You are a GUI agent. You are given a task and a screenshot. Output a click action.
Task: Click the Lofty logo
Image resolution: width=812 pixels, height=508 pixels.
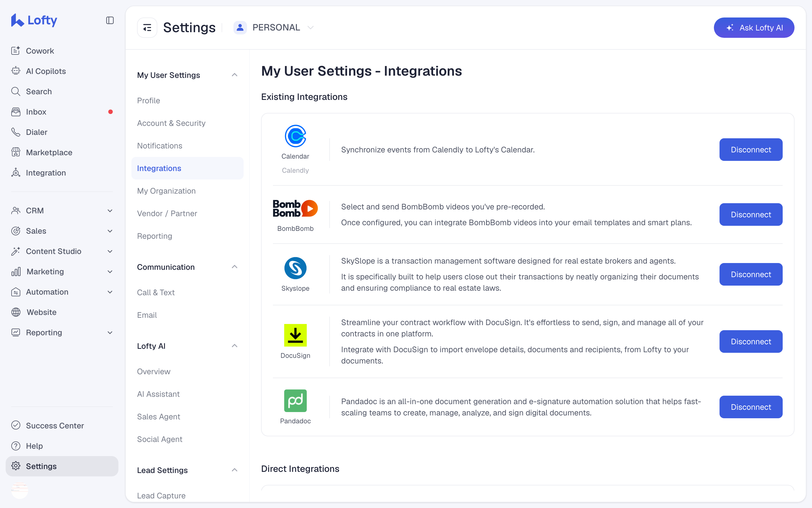(x=34, y=20)
